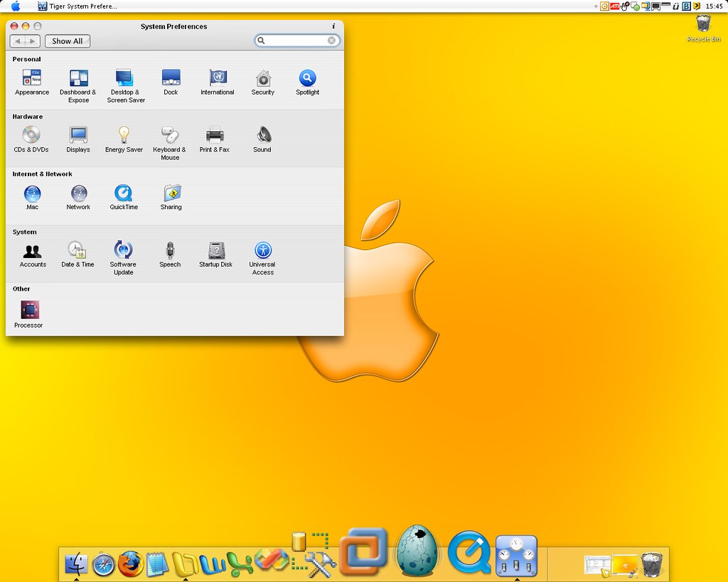Screen dimensions: 728x582
Task: Click the ATI tray icon
Action: [x=615, y=6]
